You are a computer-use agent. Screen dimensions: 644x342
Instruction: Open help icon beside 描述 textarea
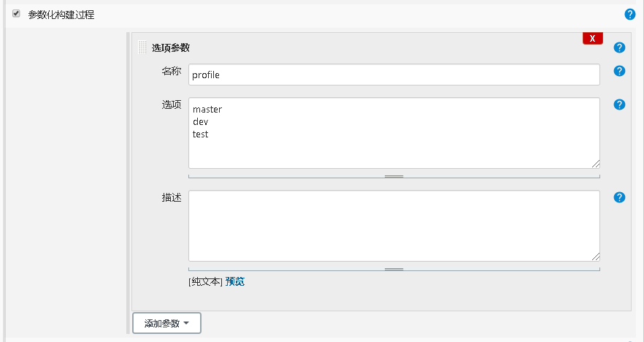click(619, 197)
